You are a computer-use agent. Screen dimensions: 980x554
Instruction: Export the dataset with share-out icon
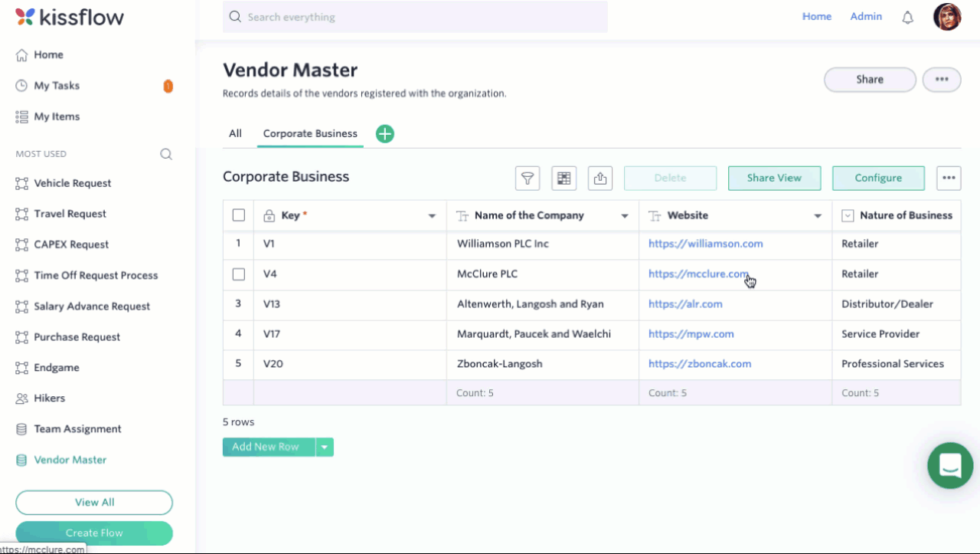[x=600, y=178]
